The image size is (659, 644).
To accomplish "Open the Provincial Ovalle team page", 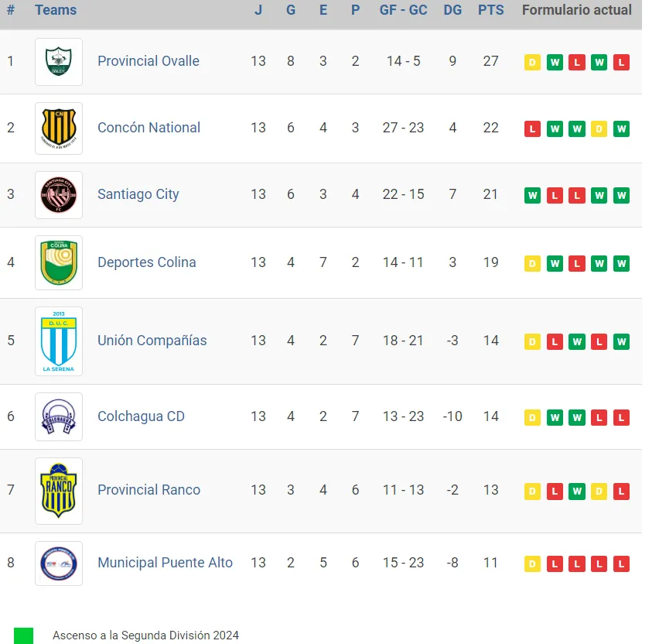I will (x=149, y=61).
